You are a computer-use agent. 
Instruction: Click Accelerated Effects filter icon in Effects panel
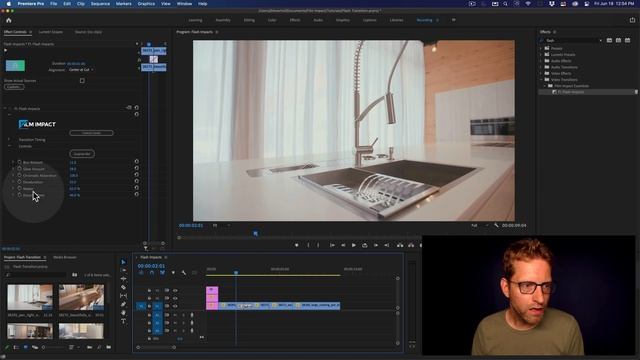click(x=609, y=40)
